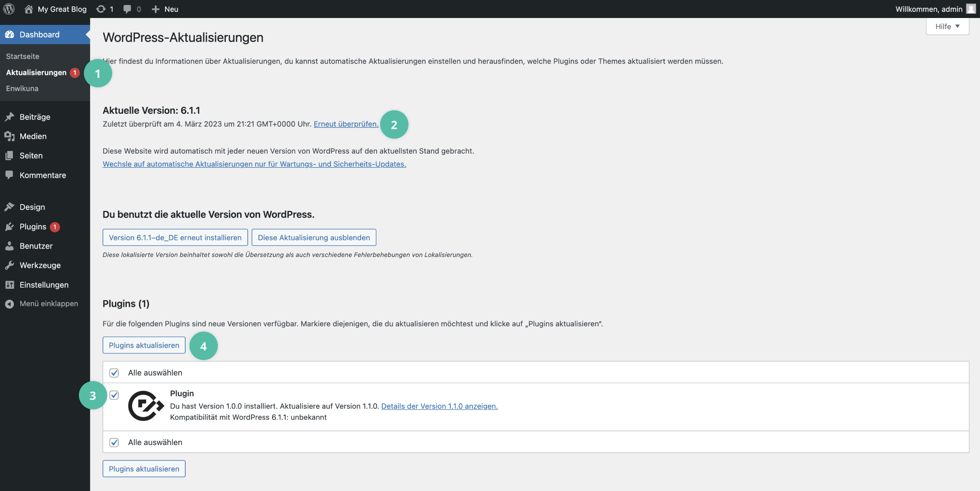This screenshot has width=980, height=491.
Task: Click the red update badge on Plugins
Action: [55, 227]
